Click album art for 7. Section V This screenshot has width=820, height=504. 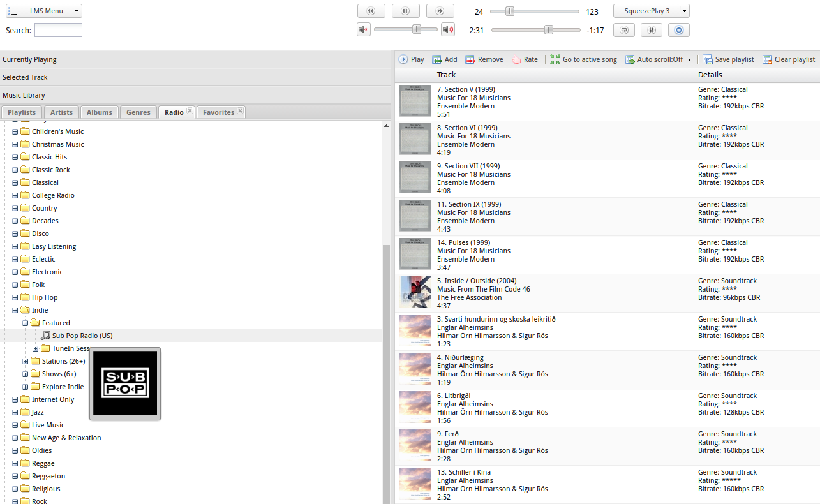[x=415, y=101]
